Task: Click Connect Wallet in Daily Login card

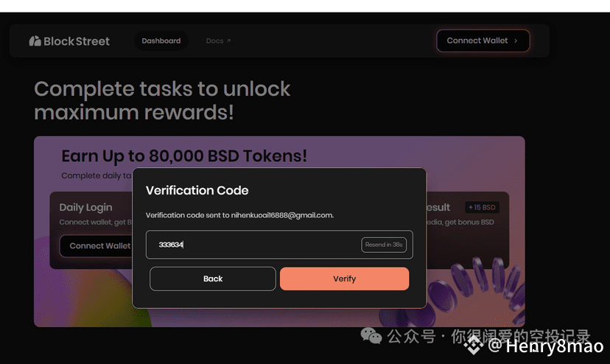Action: (97, 245)
